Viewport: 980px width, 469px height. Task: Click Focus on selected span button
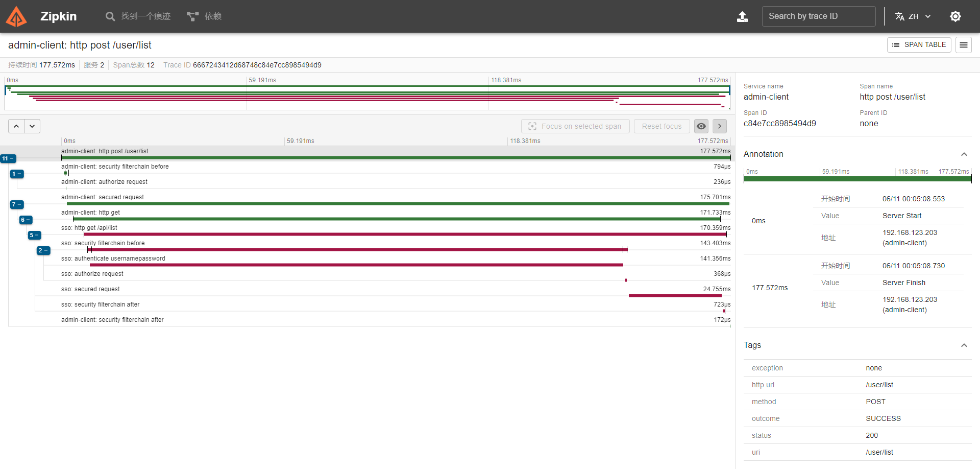click(575, 126)
